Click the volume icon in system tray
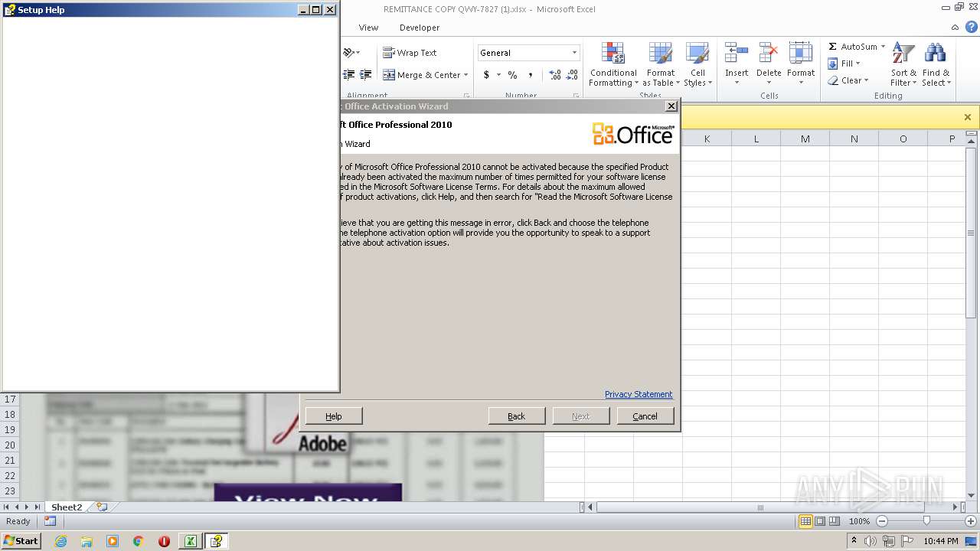The width and height of the screenshot is (980, 551). click(x=871, y=541)
